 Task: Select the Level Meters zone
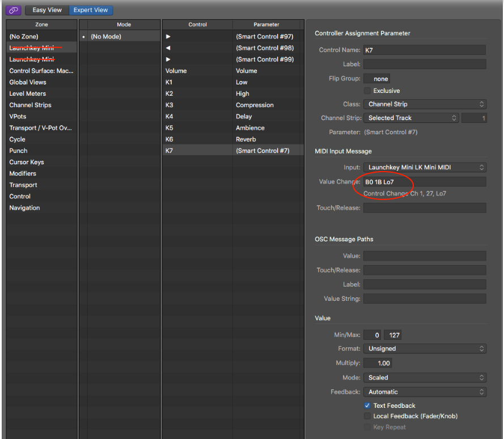pos(42,93)
